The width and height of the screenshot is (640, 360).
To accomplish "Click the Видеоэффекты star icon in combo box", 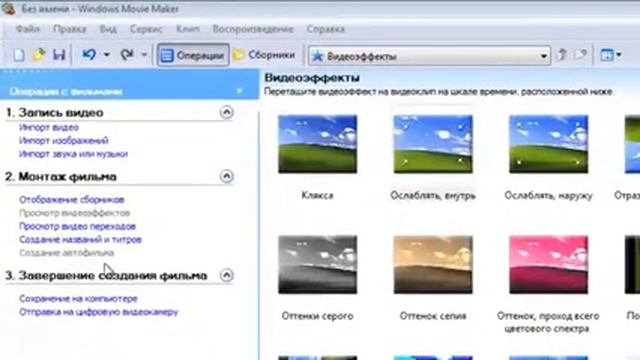I will pyautogui.click(x=317, y=56).
